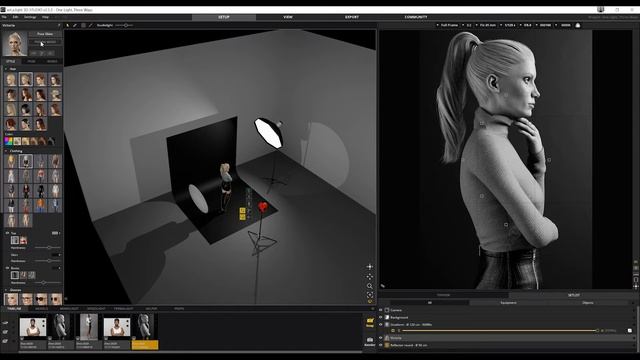640x360 pixels.
Task: Collapse the Hair section
Action: [x=6, y=69]
